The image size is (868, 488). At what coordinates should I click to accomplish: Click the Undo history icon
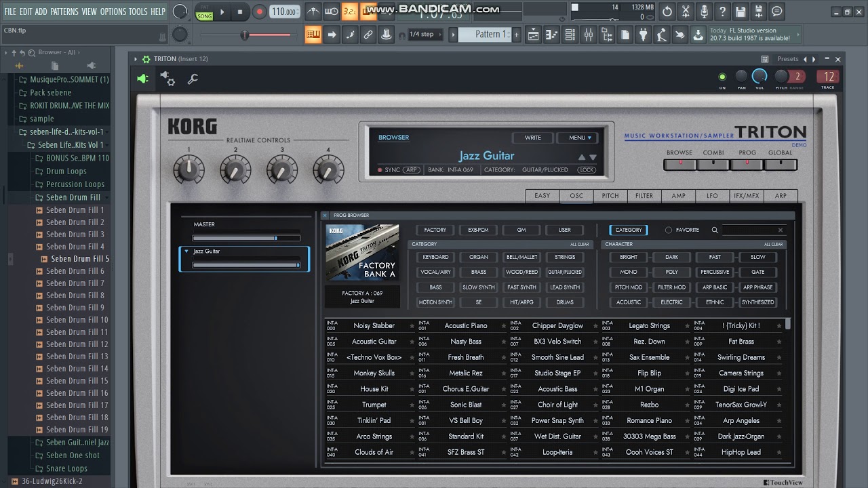(x=667, y=12)
